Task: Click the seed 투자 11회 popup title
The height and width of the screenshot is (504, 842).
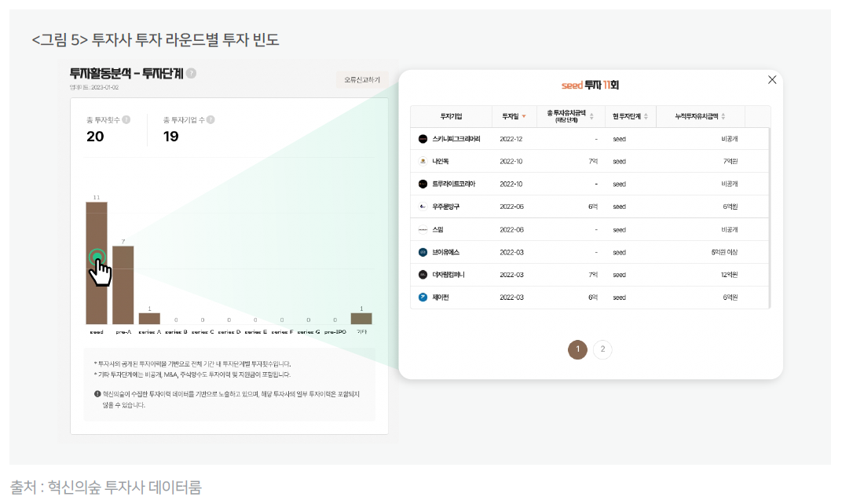Action: click(x=590, y=86)
